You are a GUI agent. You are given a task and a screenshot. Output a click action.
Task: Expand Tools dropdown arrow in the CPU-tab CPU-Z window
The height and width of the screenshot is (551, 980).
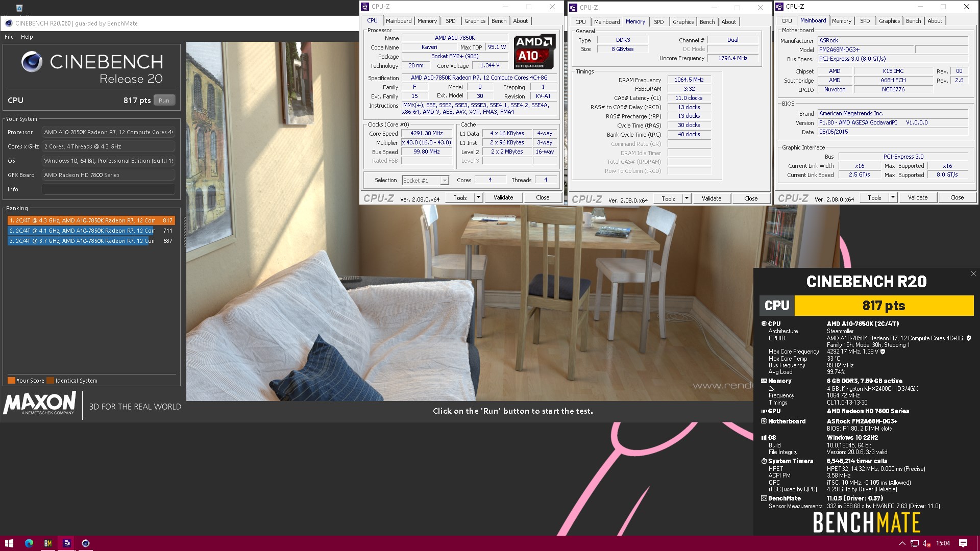pyautogui.click(x=478, y=197)
